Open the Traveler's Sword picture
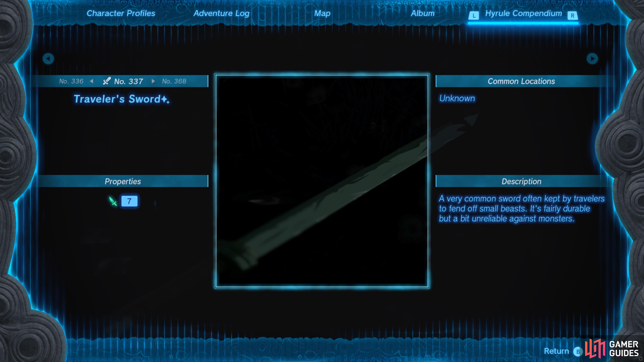 coord(322,181)
